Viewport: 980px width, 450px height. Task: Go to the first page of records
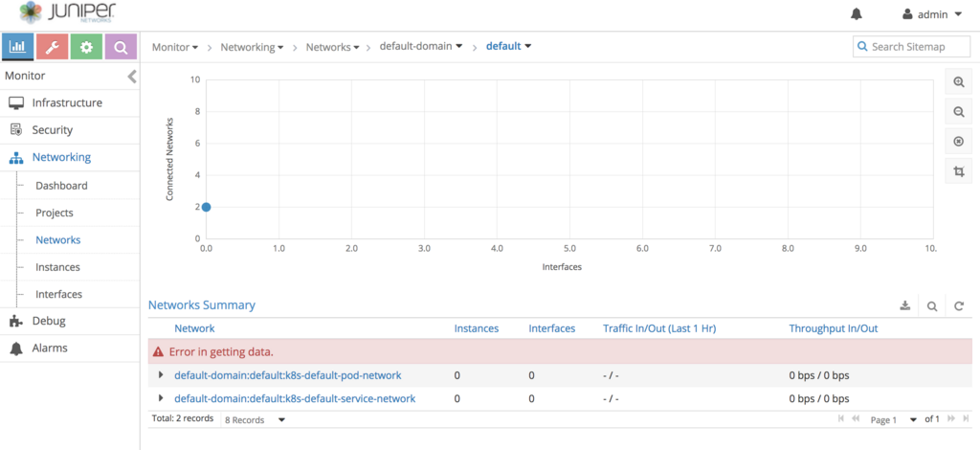tap(840, 418)
